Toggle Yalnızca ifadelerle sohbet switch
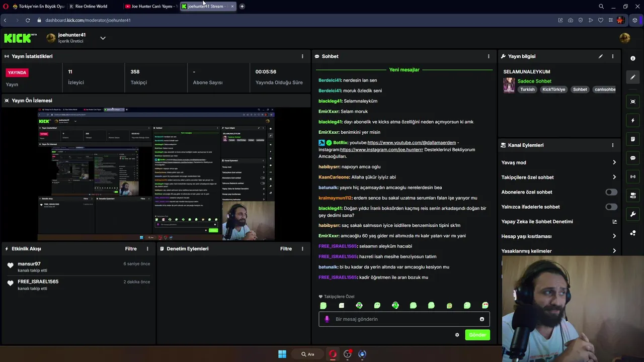 coord(611,207)
